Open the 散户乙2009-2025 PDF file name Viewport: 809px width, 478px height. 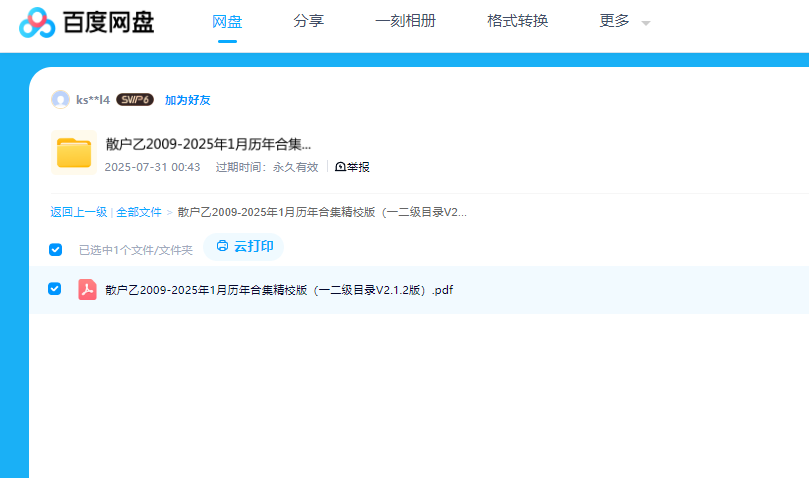coord(279,290)
